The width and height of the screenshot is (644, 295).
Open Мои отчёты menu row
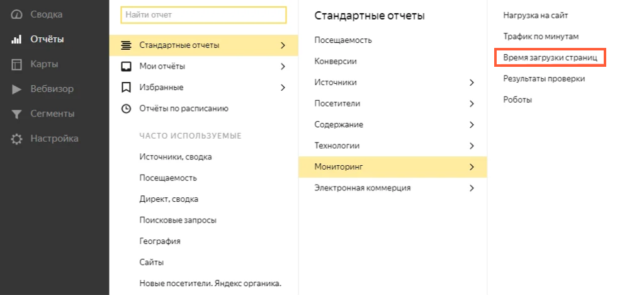pyautogui.click(x=204, y=66)
